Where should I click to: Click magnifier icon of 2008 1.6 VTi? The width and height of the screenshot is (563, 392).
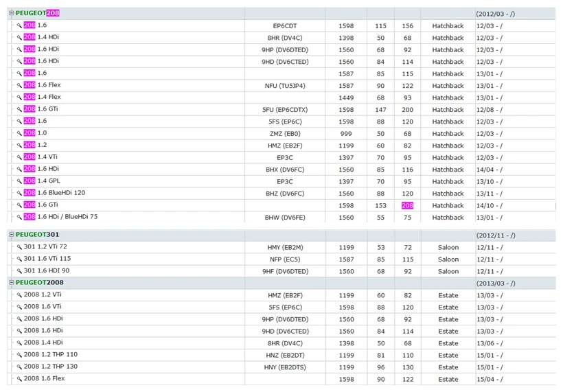(x=19, y=307)
